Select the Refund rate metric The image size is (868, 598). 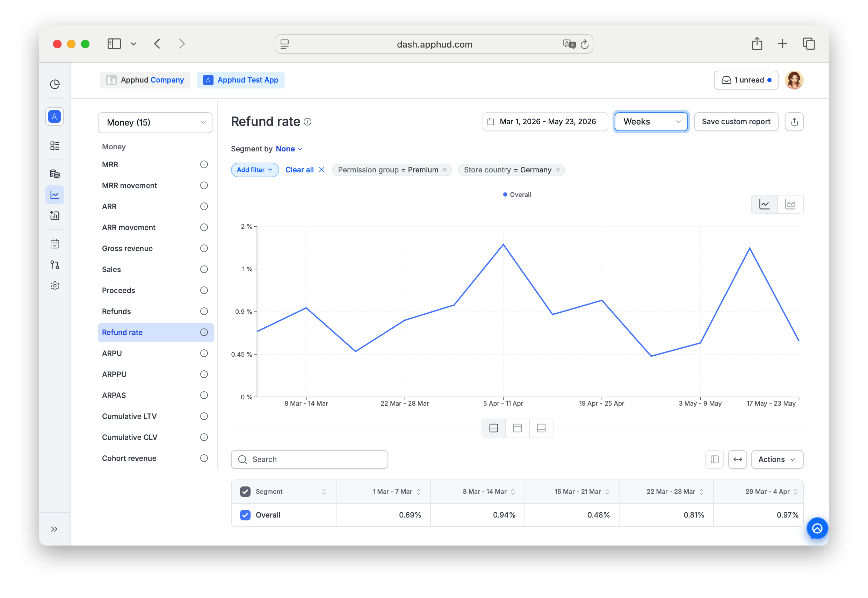coord(155,332)
